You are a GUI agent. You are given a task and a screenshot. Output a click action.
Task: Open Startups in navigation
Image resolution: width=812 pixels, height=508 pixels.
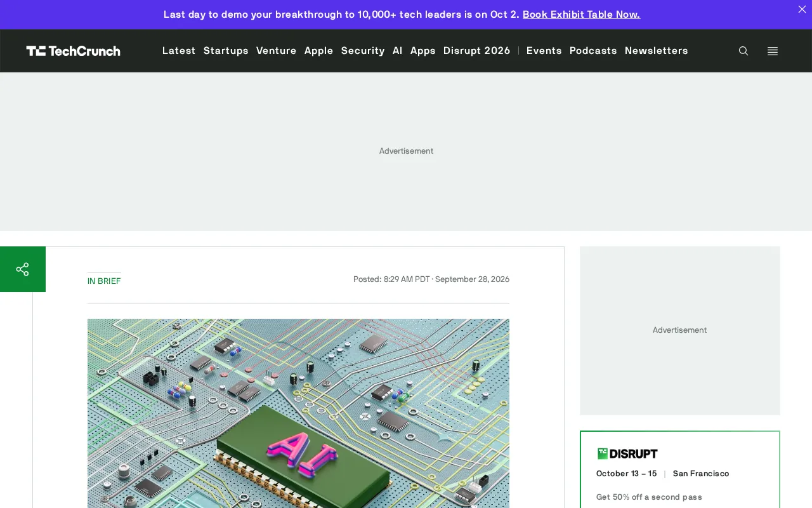coord(226,51)
